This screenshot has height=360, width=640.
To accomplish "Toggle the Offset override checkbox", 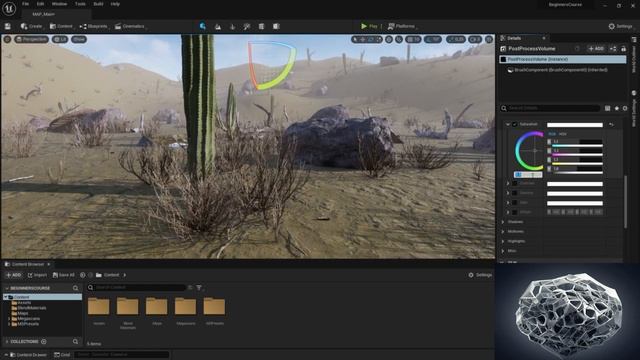I will (515, 212).
